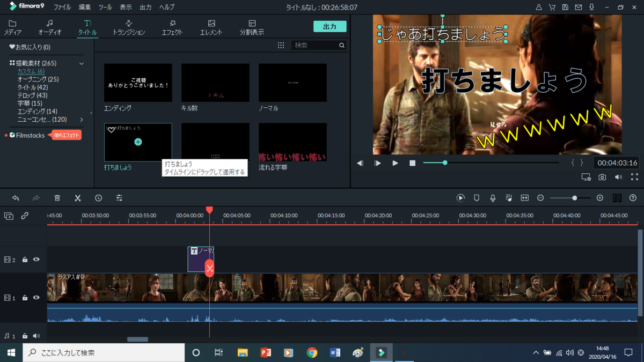The image size is (644, 362).
Task: Toggle the timeline auto-ripple link icon
Action: tap(25, 216)
